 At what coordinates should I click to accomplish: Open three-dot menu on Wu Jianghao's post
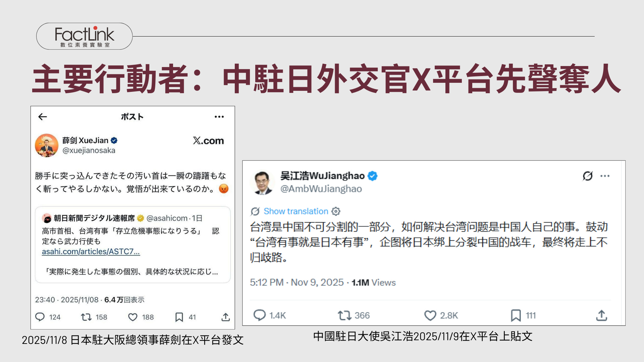pos(605,176)
